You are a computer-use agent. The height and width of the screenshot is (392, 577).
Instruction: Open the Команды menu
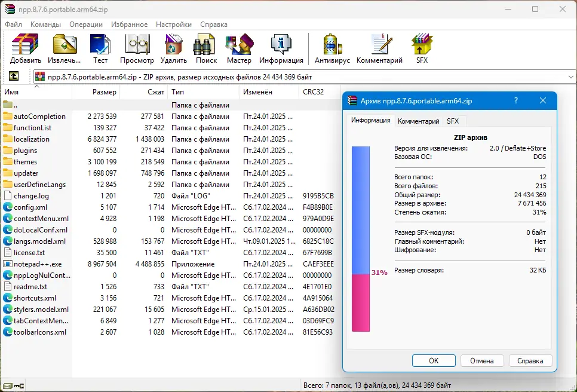pos(45,24)
